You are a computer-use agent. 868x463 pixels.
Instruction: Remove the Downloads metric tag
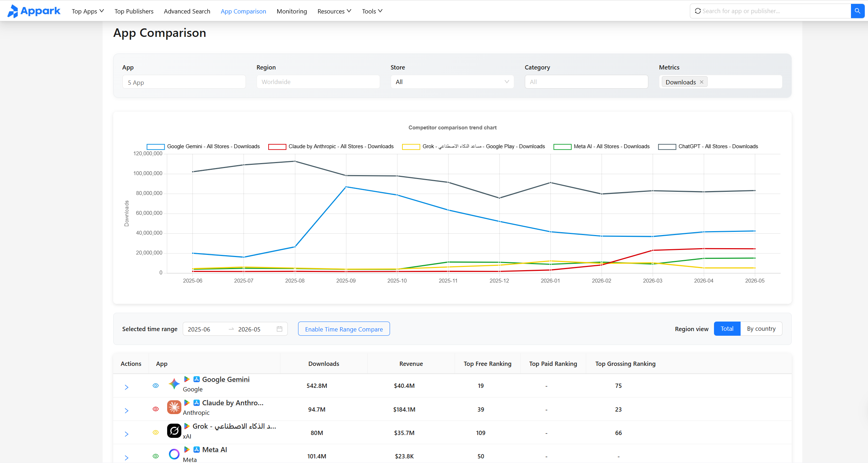[702, 82]
